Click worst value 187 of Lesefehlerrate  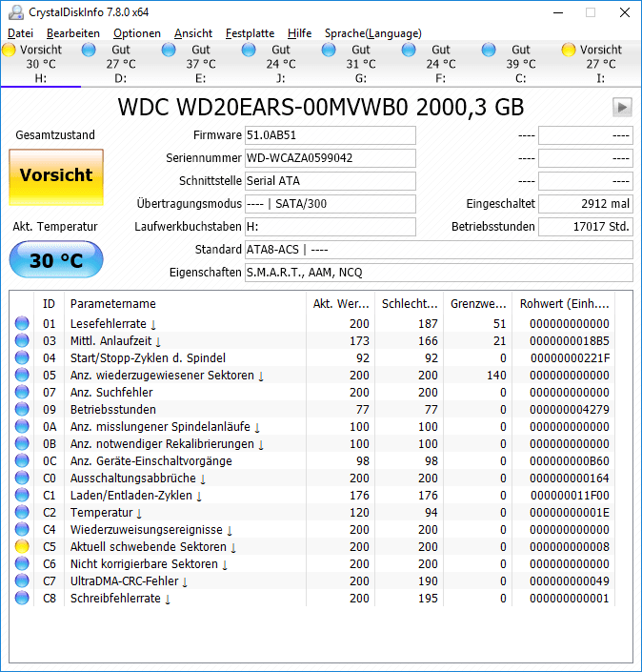tap(428, 324)
